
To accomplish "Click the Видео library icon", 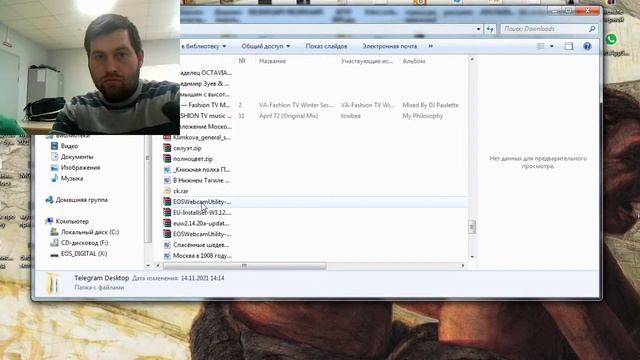I will click(54, 146).
